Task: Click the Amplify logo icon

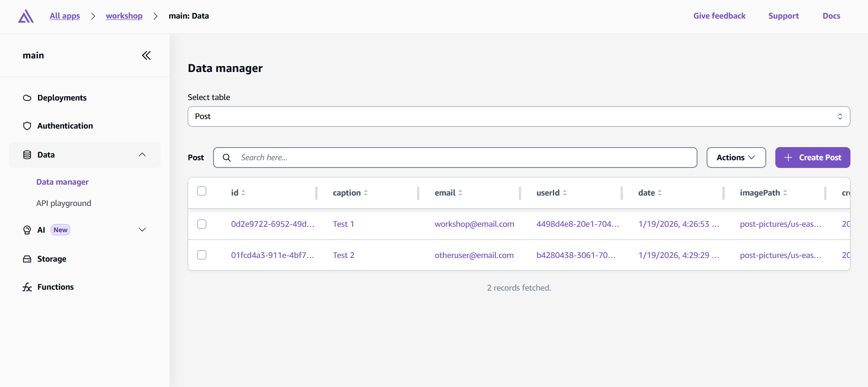Action: (26, 16)
